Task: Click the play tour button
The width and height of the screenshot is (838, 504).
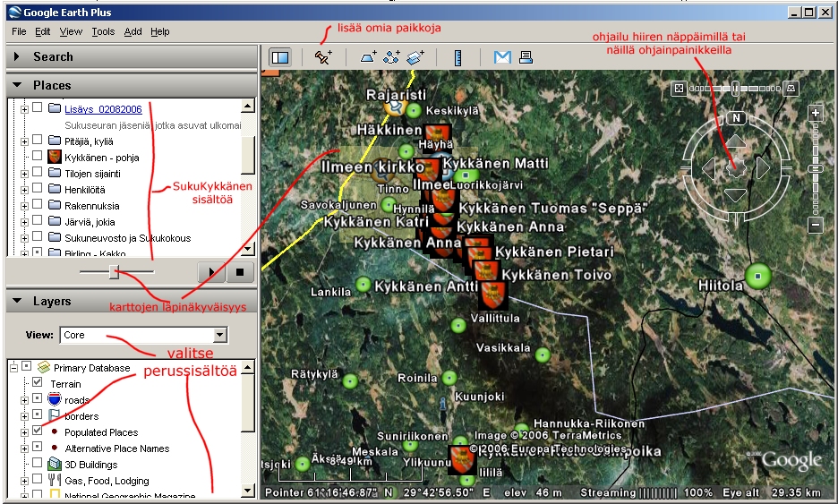Action: coord(211,272)
